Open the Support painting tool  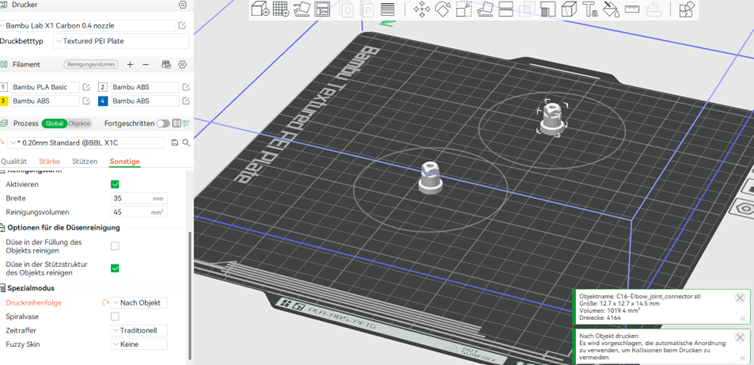point(548,9)
